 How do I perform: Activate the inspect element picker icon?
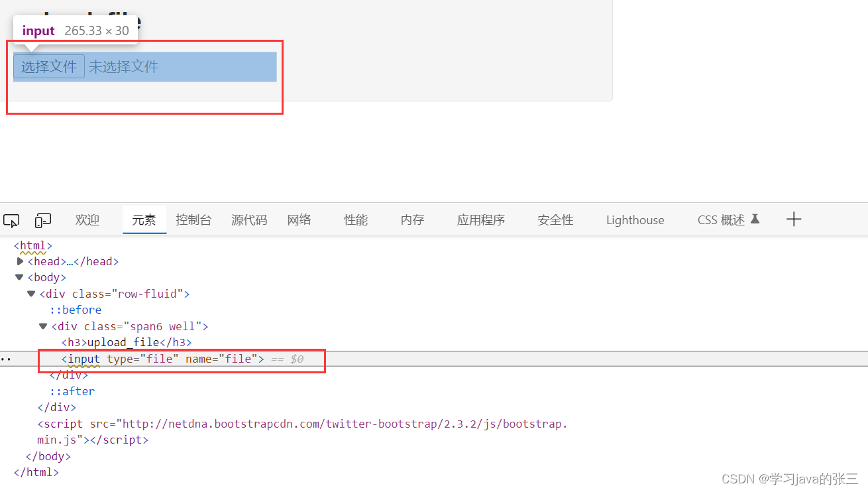click(11, 220)
